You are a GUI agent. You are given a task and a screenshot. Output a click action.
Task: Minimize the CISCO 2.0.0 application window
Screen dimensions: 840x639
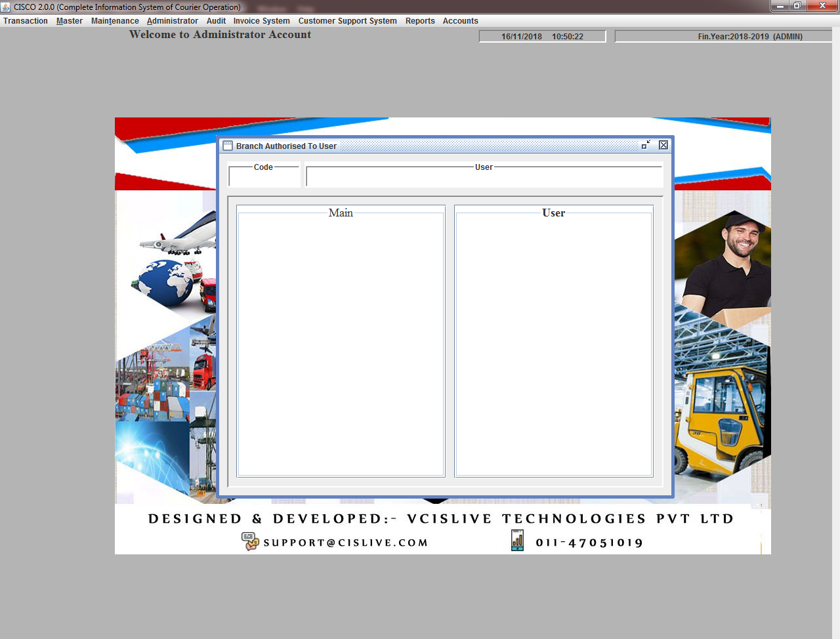click(780, 6)
